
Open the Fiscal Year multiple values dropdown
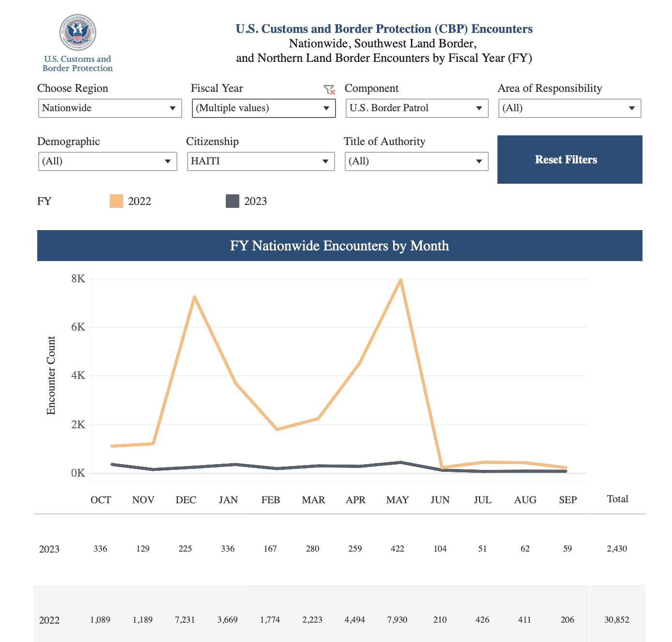[263, 108]
